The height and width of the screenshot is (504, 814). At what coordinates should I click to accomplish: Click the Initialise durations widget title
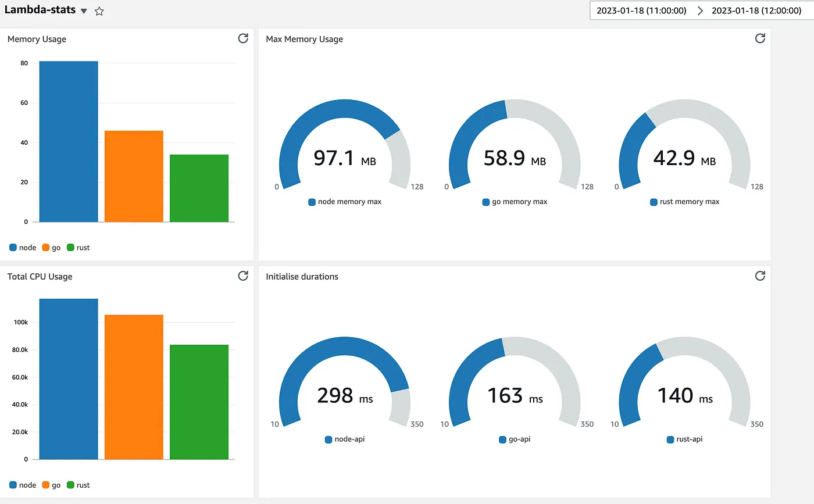302,276
